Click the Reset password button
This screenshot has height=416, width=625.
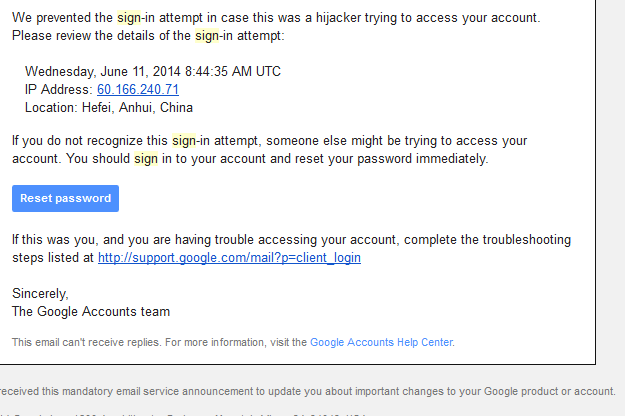65,198
